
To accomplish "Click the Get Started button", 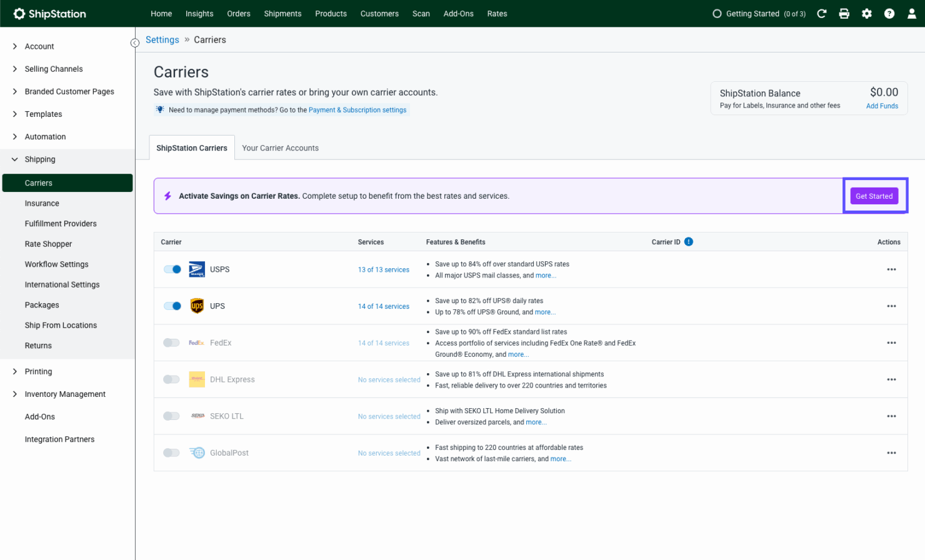I will [874, 196].
